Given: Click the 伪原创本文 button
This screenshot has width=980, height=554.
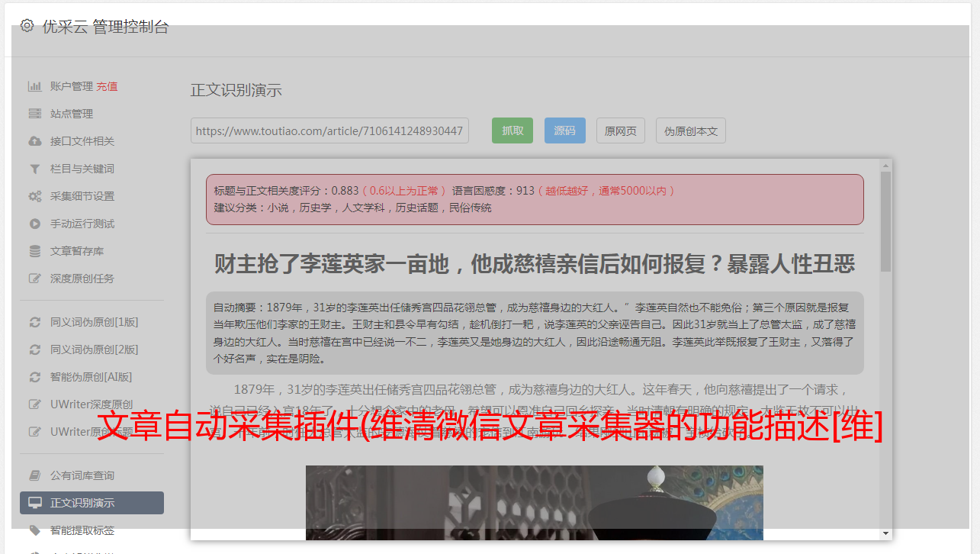Looking at the screenshot, I should pyautogui.click(x=691, y=130).
